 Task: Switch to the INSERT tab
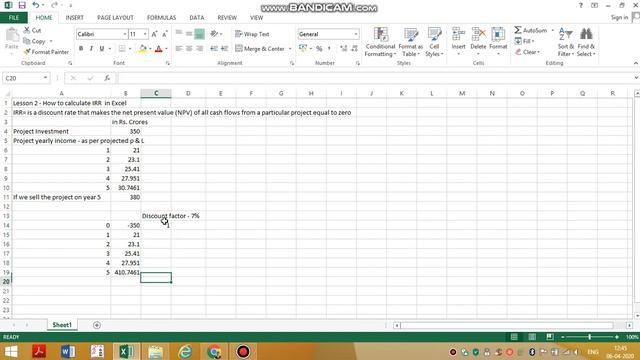(74, 18)
